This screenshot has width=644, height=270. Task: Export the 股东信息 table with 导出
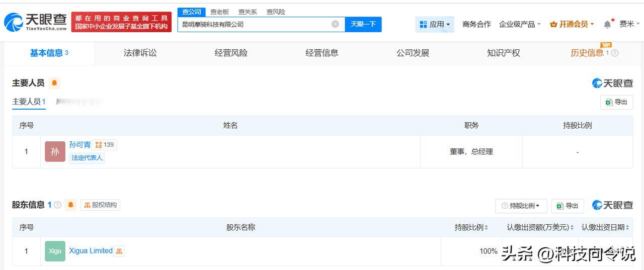(x=568, y=206)
